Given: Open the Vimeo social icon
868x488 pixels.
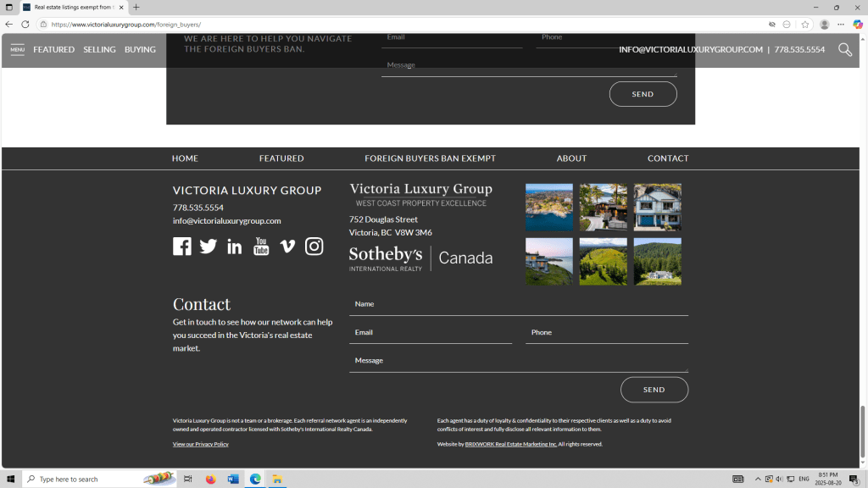Looking at the screenshot, I should pos(287,247).
